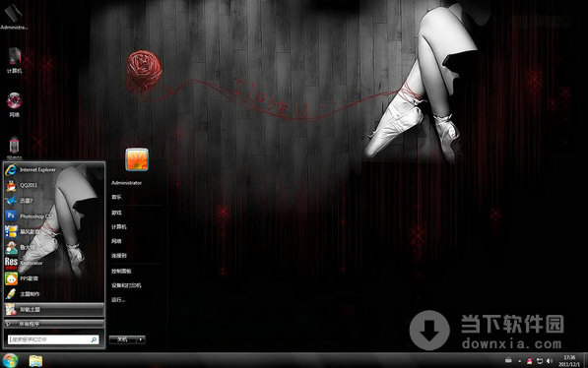Open the pencil theme-maker program

pos(54,294)
